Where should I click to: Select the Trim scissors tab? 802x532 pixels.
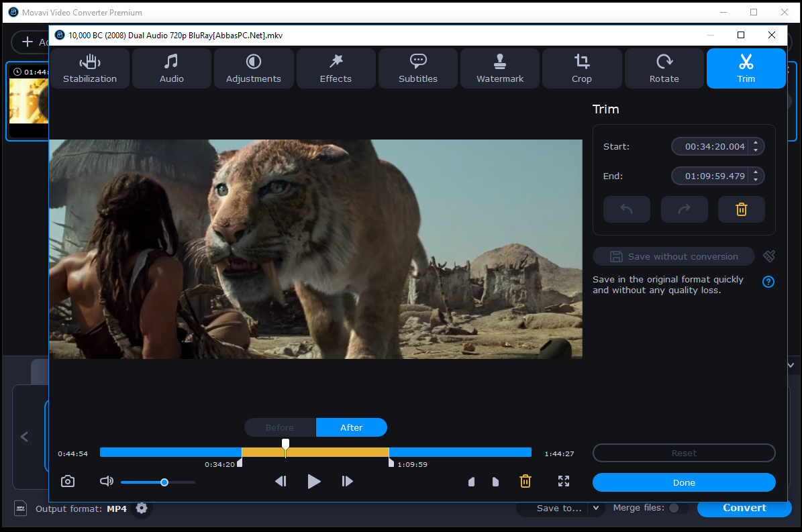(746, 68)
